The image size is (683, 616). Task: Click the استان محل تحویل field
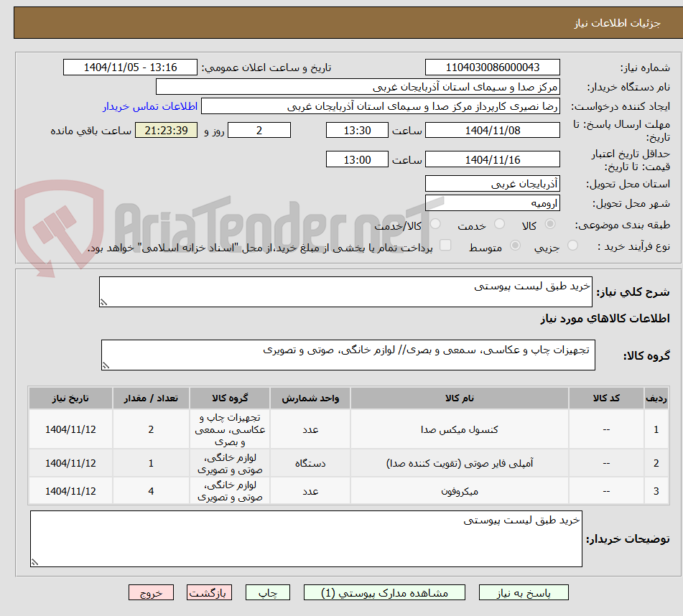coord(492,184)
